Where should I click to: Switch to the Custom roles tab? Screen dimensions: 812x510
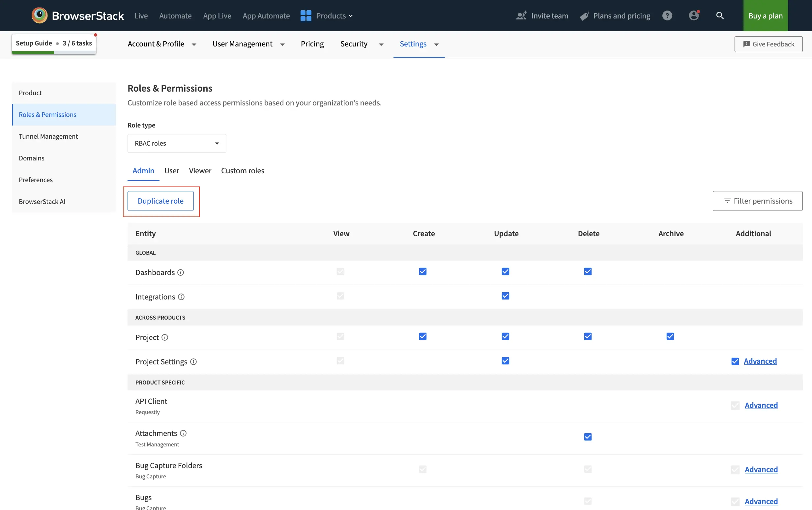pos(243,171)
